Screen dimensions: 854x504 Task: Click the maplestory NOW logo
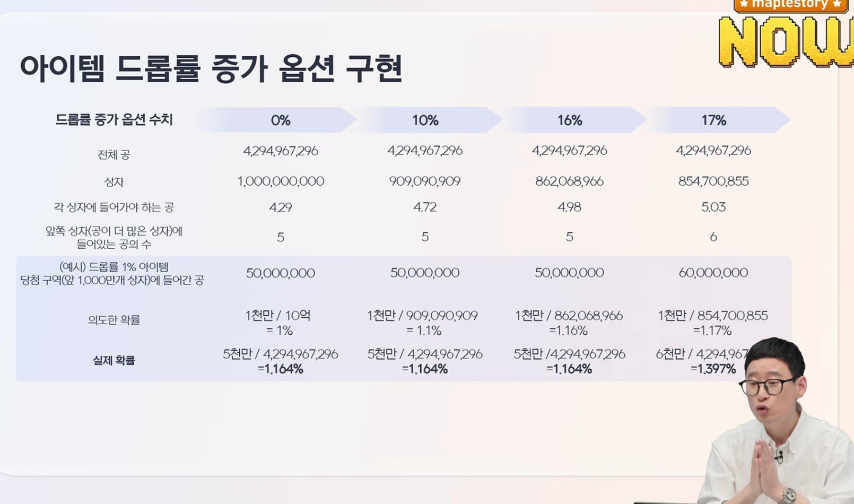click(786, 33)
